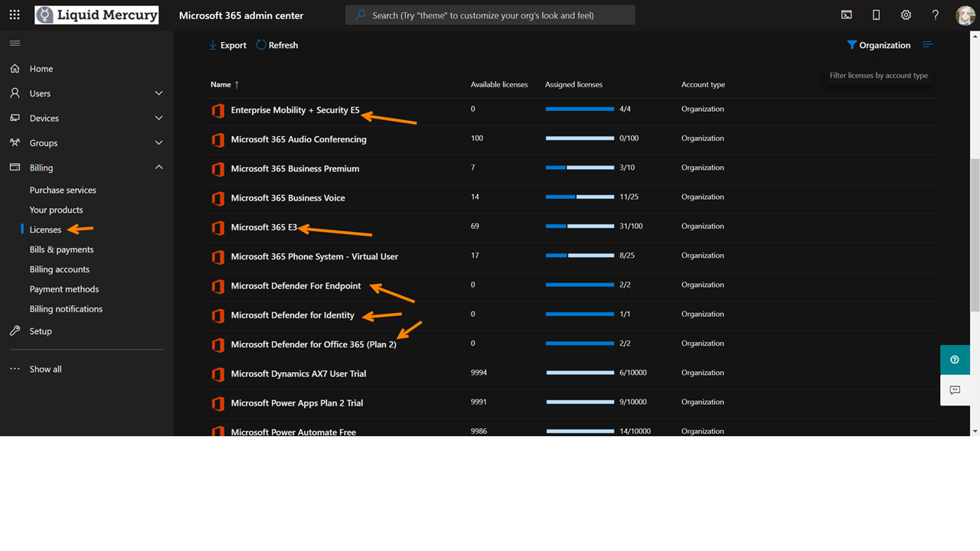Screen dimensions: 980x551
Task: Open the app launcher waffle icon
Action: 15,15
